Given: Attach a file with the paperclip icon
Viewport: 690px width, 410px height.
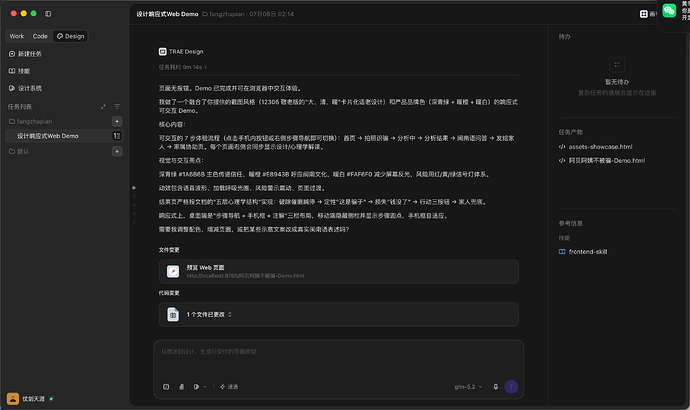Looking at the screenshot, I should tap(181, 387).
